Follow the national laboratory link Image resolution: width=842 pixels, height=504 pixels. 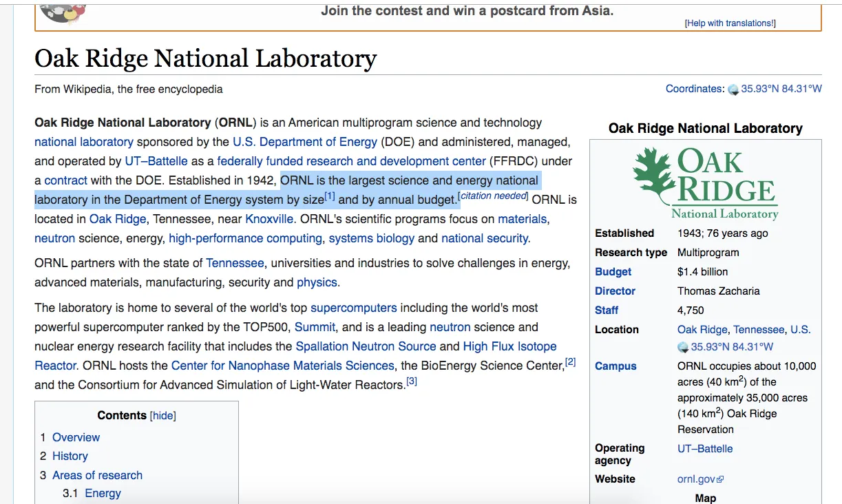84,142
